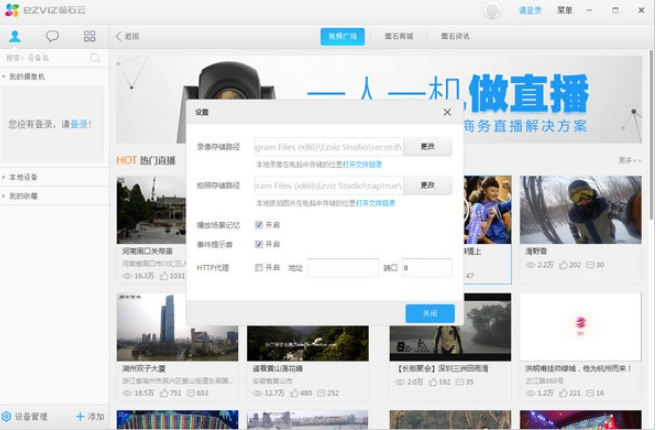Click the 添加 label

(96, 417)
